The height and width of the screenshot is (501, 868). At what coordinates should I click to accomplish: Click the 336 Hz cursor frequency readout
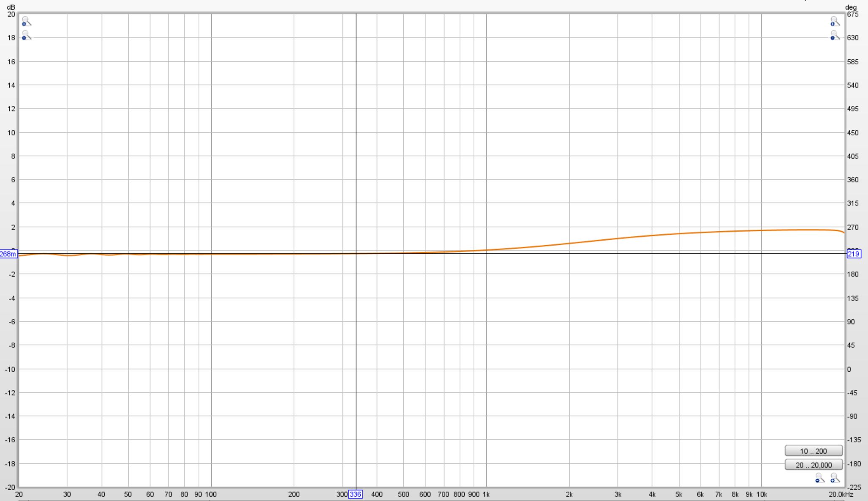click(355, 494)
